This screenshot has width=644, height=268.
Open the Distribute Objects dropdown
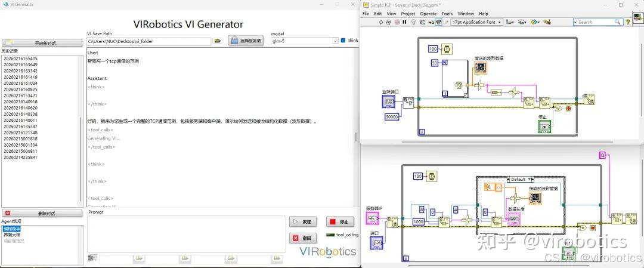coord(522,22)
